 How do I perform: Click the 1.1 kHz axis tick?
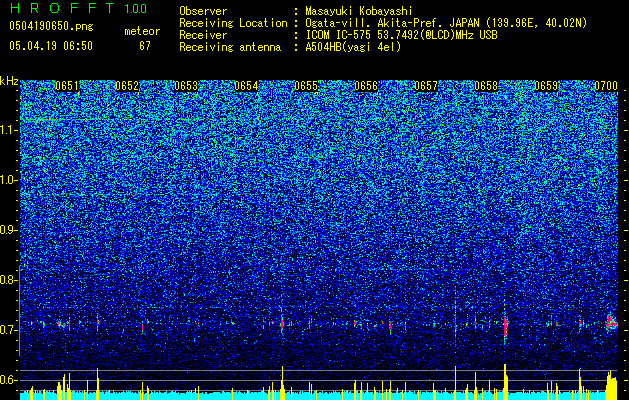10,130
